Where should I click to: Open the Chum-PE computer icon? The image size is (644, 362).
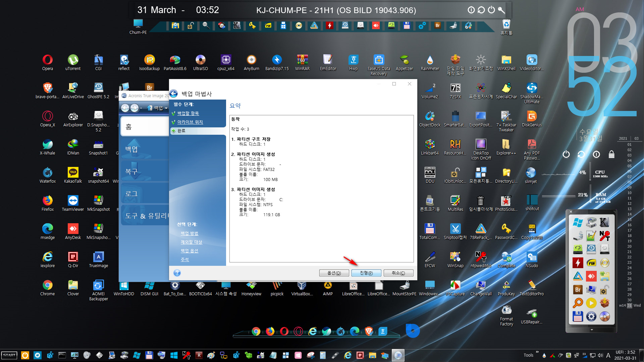(138, 27)
